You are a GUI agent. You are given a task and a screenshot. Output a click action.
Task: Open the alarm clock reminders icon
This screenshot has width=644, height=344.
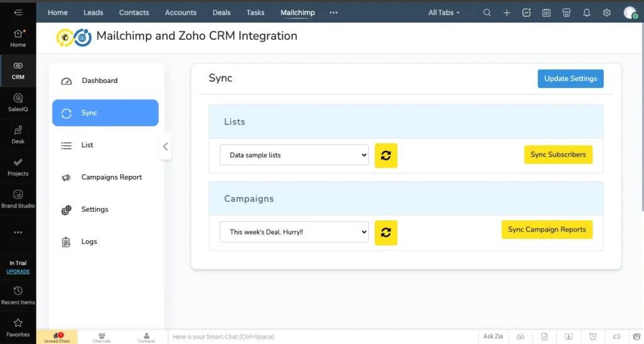tap(592, 336)
